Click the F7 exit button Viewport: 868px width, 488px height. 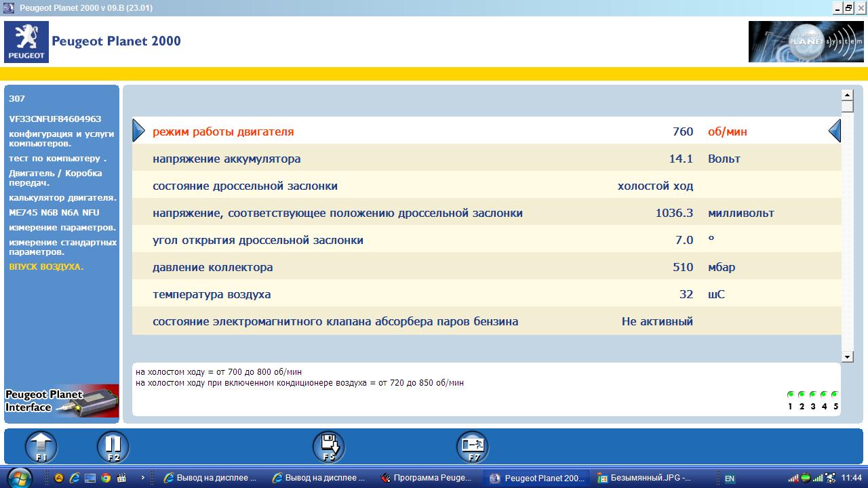[473, 447]
